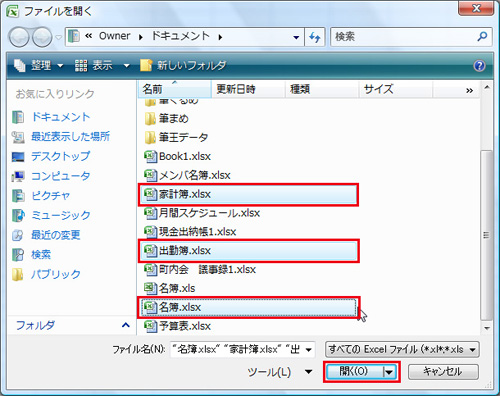Click the file list scroll up arrow

(487, 87)
